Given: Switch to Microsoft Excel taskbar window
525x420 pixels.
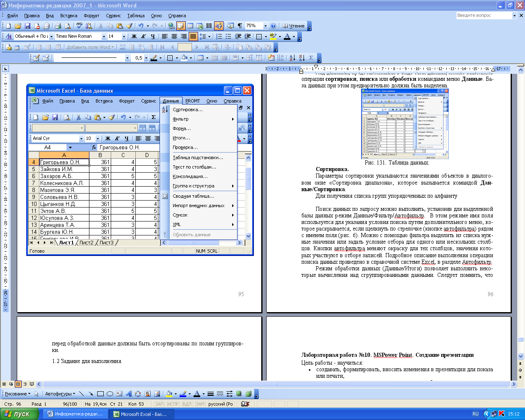Looking at the screenshot, I should 142,414.
